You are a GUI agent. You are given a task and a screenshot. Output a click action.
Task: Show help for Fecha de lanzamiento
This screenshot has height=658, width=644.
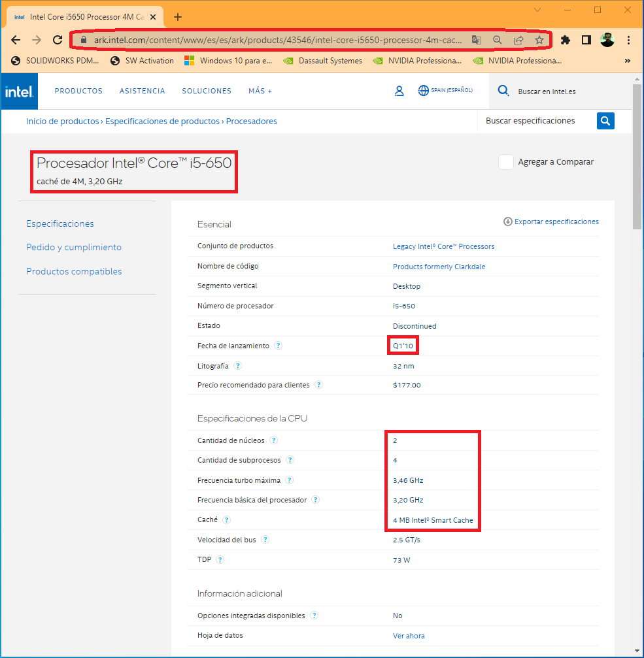(278, 346)
